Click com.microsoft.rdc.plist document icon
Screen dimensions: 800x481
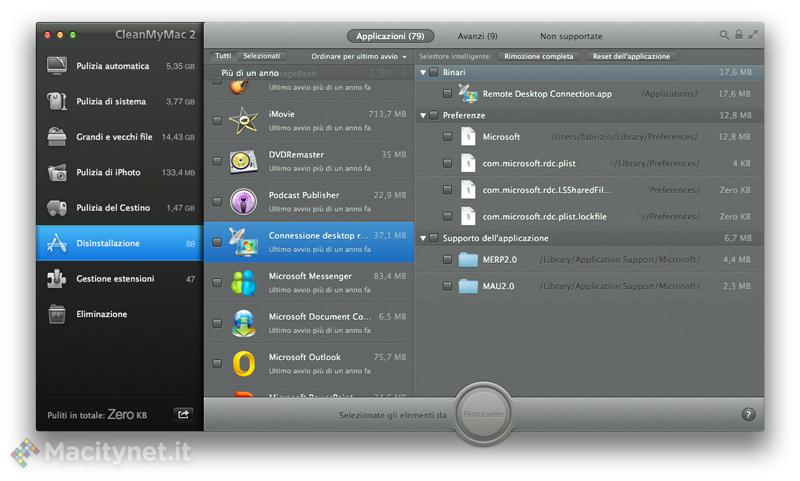[468, 163]
